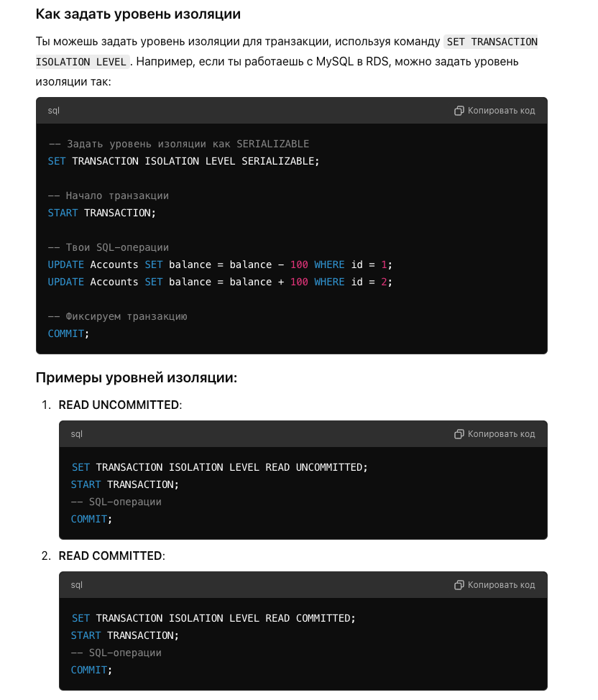The image size is (598, 700).
Task: Click the comment "-- Начало транзакции" in code
Action: tap(109, 196)
